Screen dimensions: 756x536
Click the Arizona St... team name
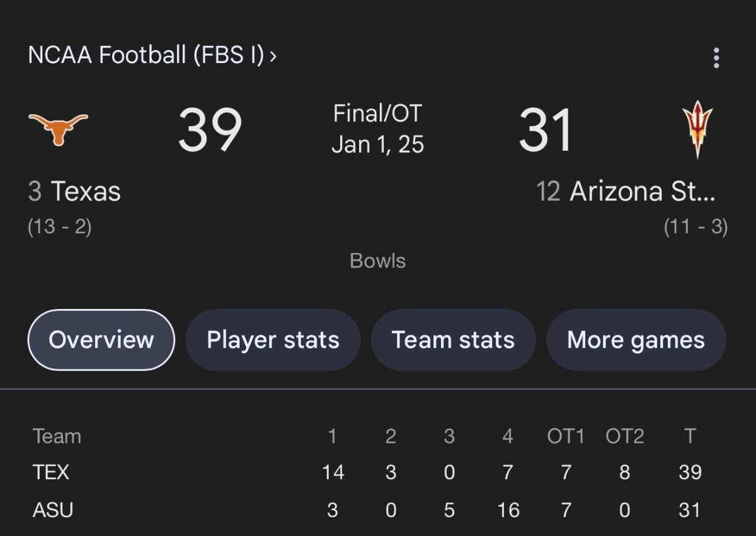coord(642,191)
